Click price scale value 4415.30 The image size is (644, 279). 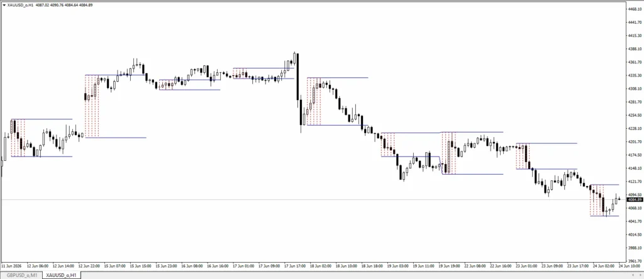click(635, 36)
